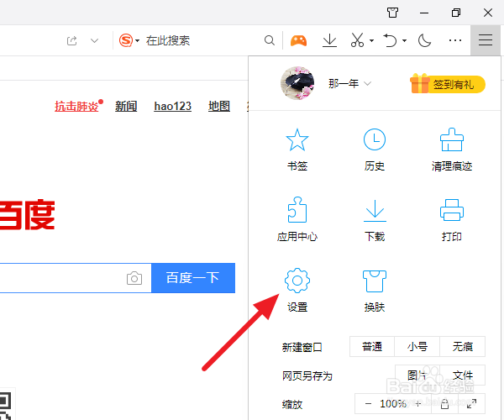Expand the scissors screenshot dropdown arrow
Screen dimensions: 504x420
click(371, 41)
